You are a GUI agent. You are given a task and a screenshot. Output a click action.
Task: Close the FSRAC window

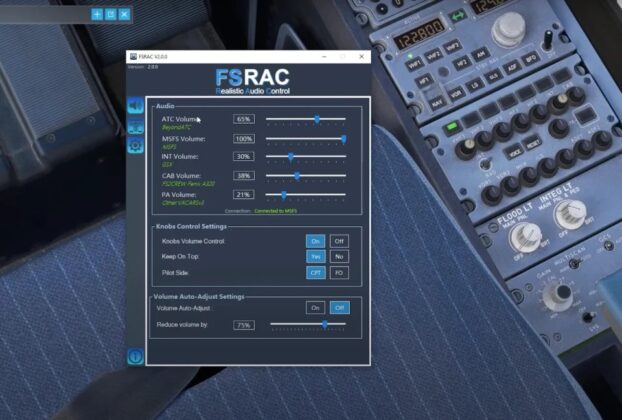click(361, 57)
